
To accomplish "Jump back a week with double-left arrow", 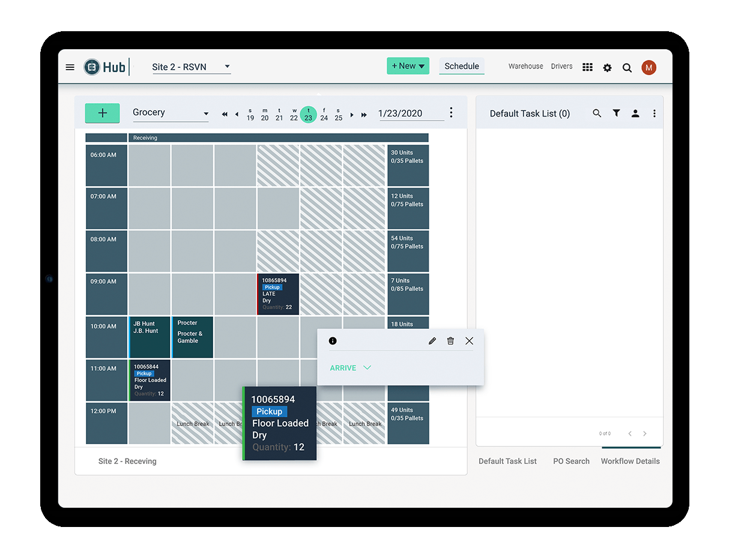I will point(225,114).
